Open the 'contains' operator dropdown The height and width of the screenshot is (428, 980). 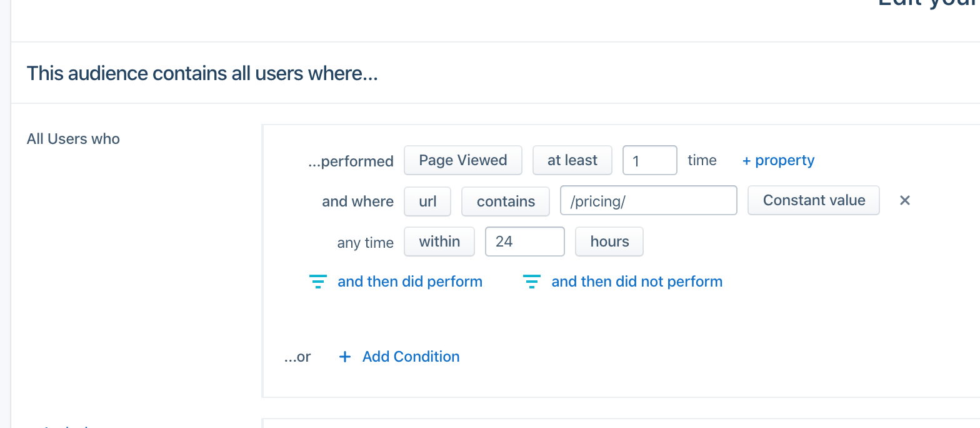click(x=506, y=200)
